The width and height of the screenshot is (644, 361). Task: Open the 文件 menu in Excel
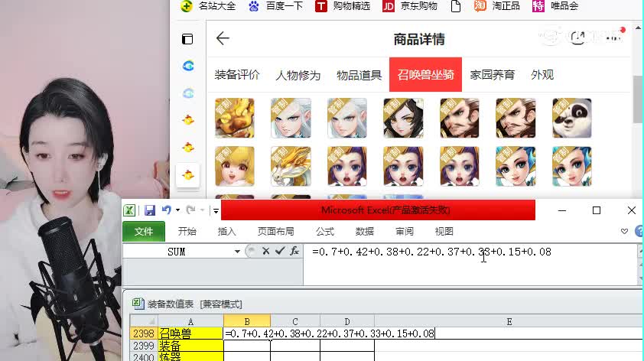[144, 232]
